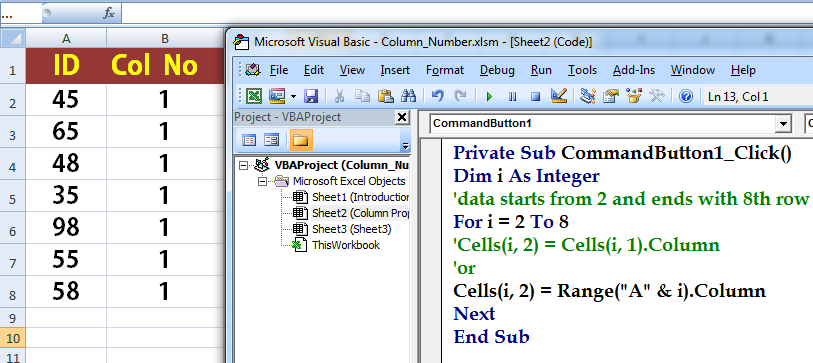This screenshot has width=813, height=363.
Task: Click cell containing 98
Action: pos(66,227)
